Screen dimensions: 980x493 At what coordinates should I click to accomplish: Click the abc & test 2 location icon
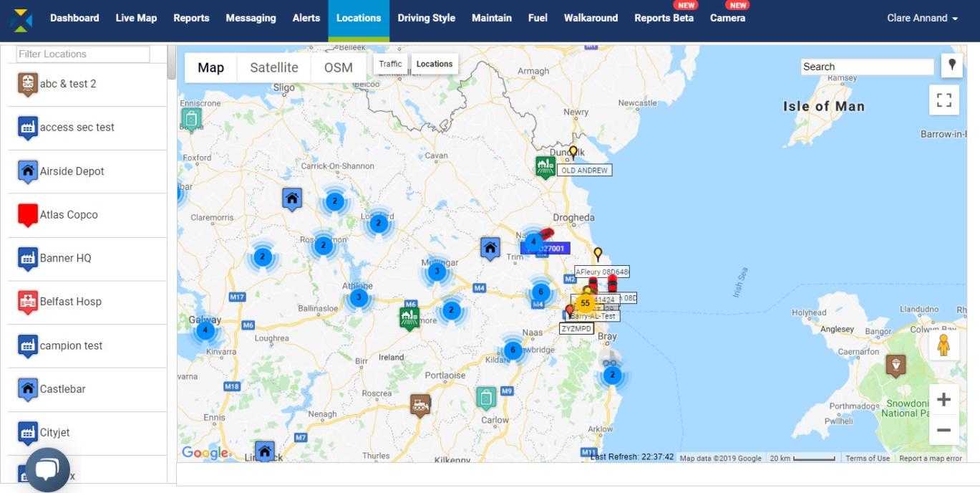coord(28,85)
